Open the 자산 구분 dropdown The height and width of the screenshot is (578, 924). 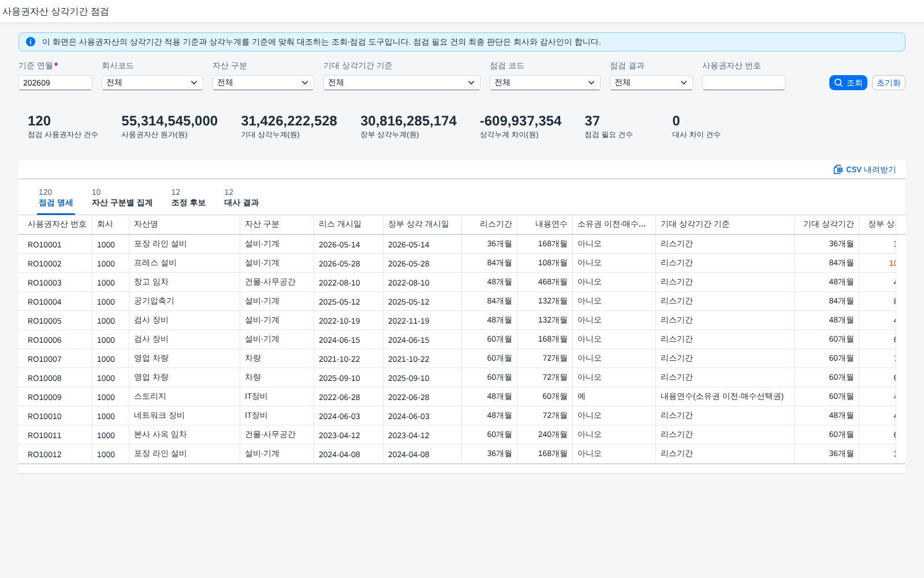coord(263,83)
